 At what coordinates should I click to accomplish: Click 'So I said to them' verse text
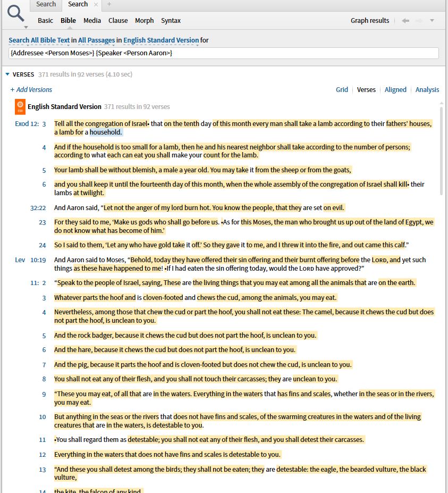[231, 245]
